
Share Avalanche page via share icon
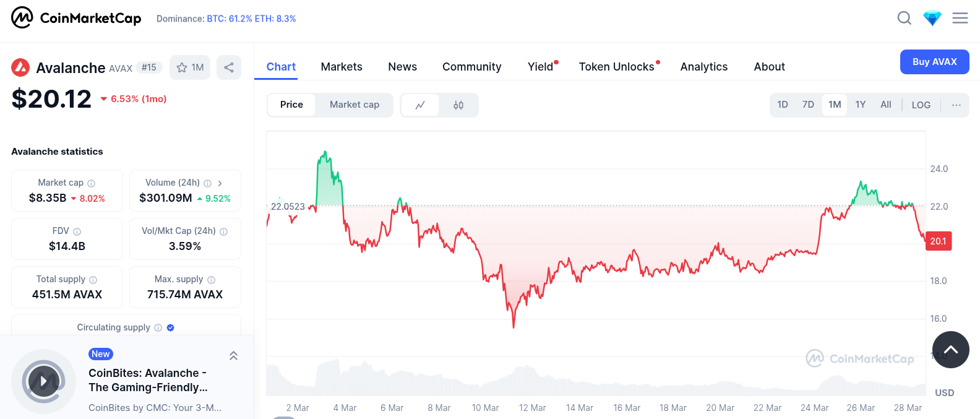(x=229, y=67)
